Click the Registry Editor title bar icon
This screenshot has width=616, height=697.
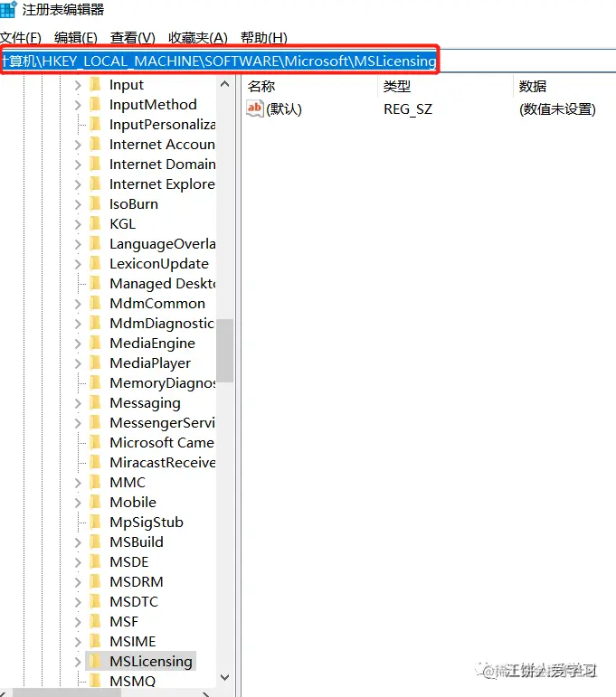(8, 9)
